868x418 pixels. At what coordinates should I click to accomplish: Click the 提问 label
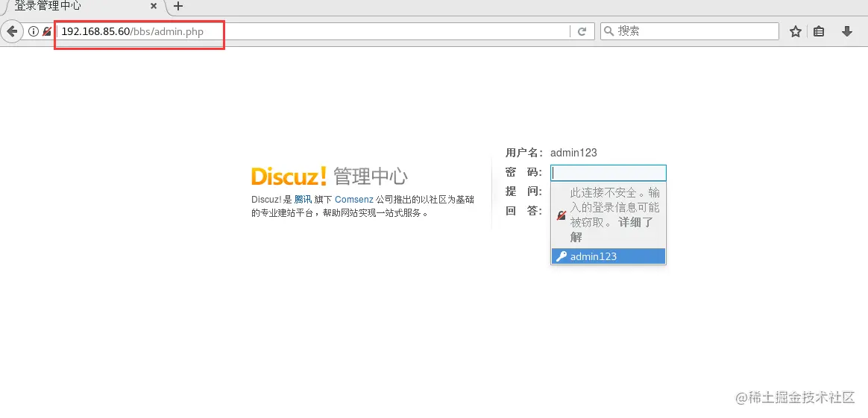click(x=523, y=191)
